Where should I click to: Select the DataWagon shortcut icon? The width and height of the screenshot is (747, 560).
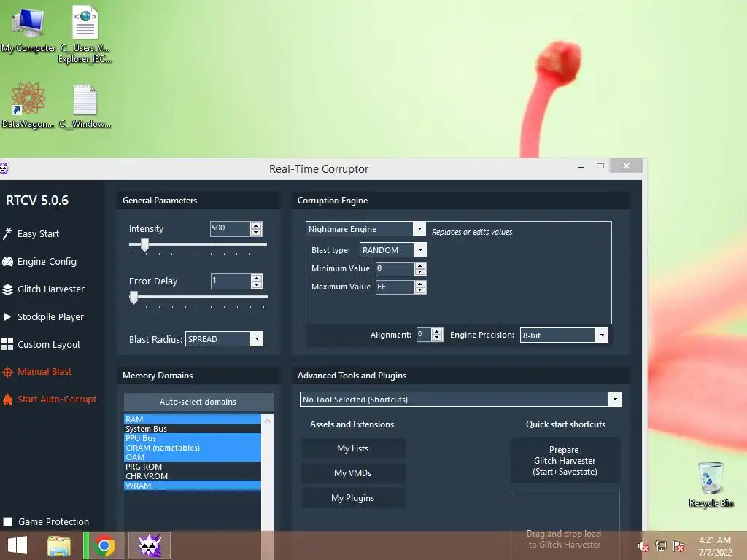coord(28,105)
